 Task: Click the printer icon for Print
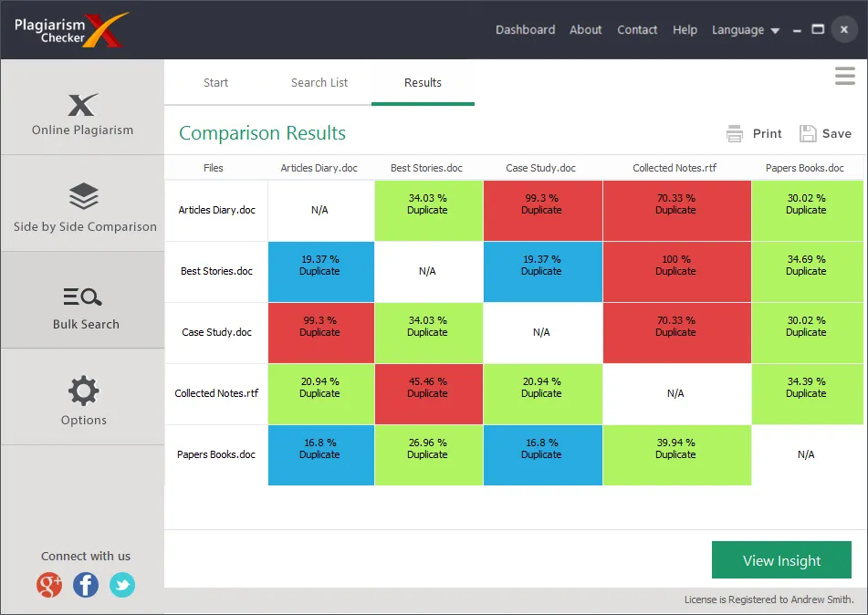click(x=735, y=133)
